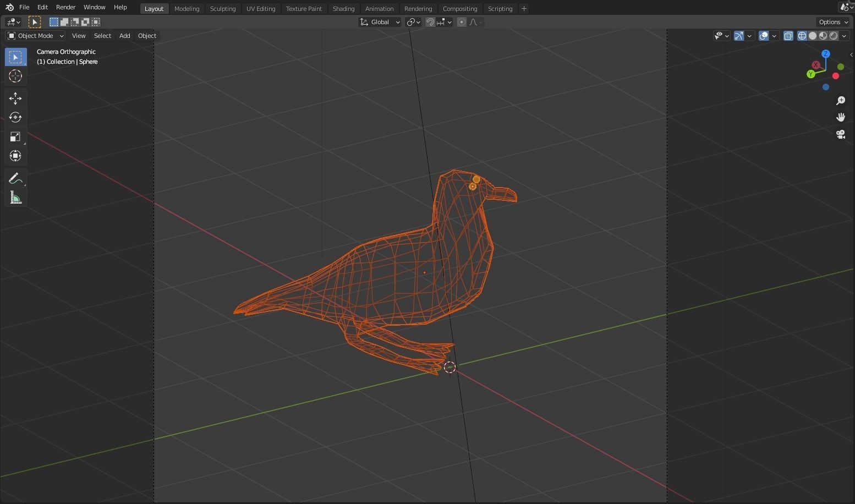
Task: Open the Global transform orientation dropdown
Action: tap(380, 22)
